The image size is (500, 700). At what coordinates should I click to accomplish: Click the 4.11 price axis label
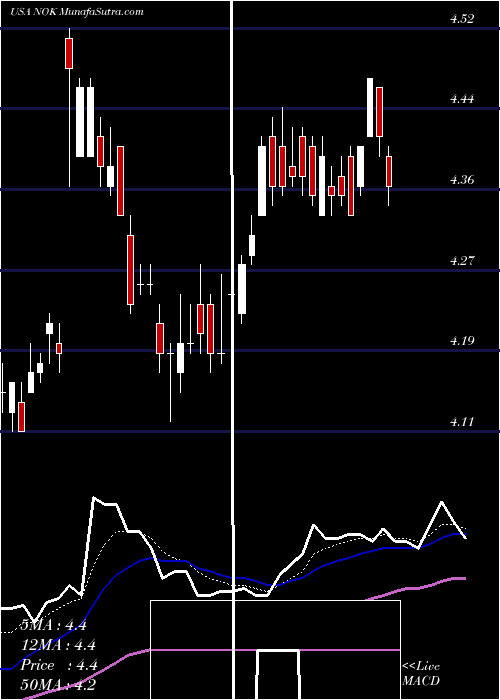[462, 422]
